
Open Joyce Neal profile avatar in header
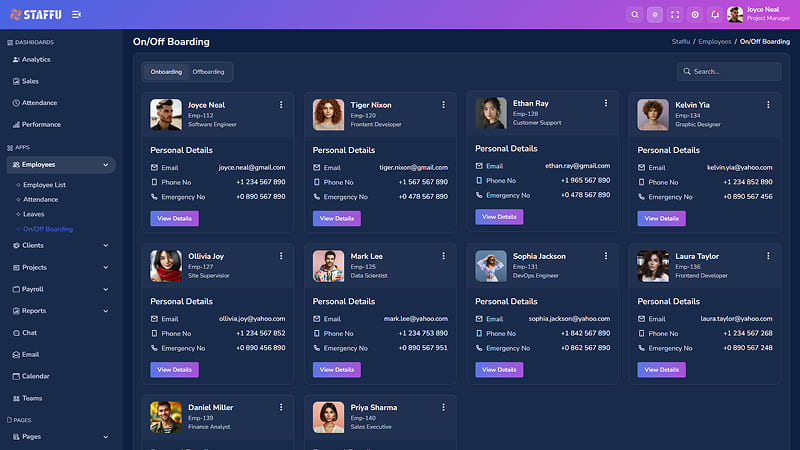[x=735, y=15]
